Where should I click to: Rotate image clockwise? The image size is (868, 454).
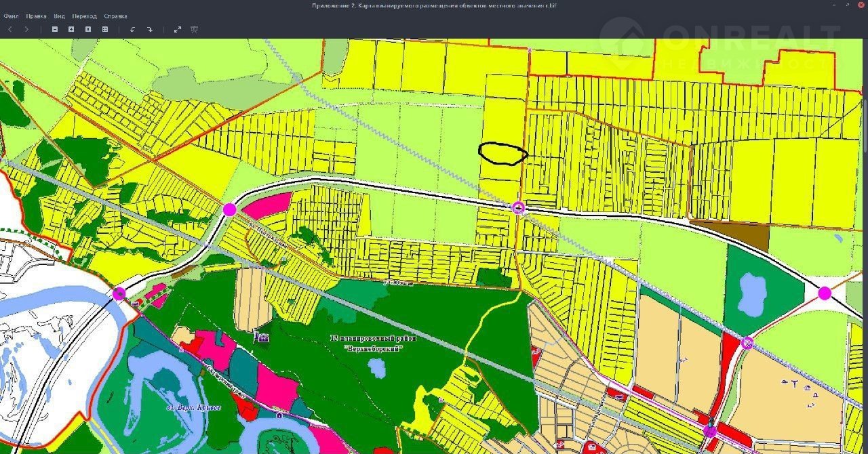coord(150,29)
